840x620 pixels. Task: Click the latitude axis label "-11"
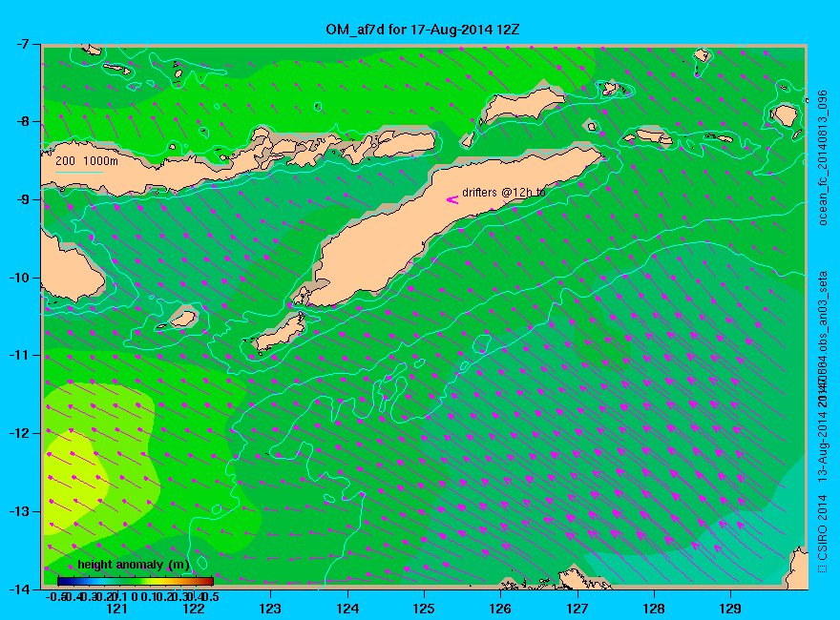[19, 356]
